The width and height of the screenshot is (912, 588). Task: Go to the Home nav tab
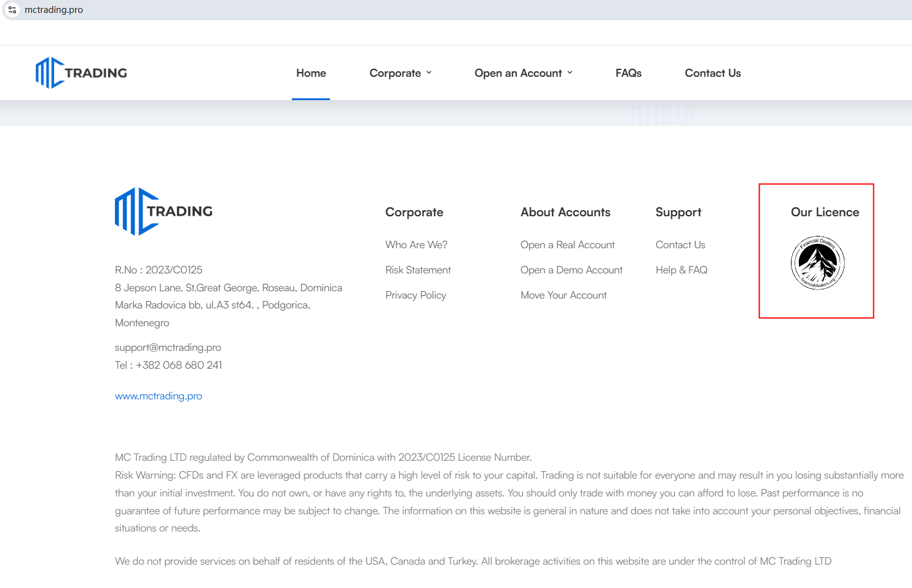(x=311, y=73)
